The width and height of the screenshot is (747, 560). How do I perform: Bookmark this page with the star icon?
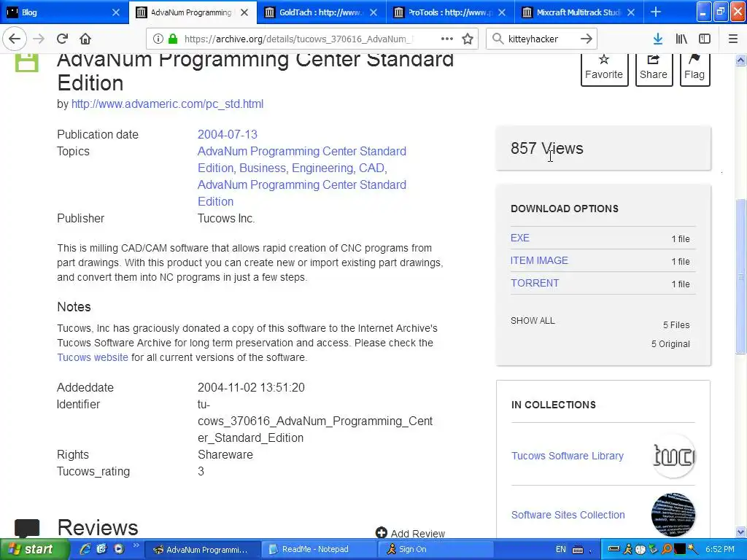tap(468, 39)
